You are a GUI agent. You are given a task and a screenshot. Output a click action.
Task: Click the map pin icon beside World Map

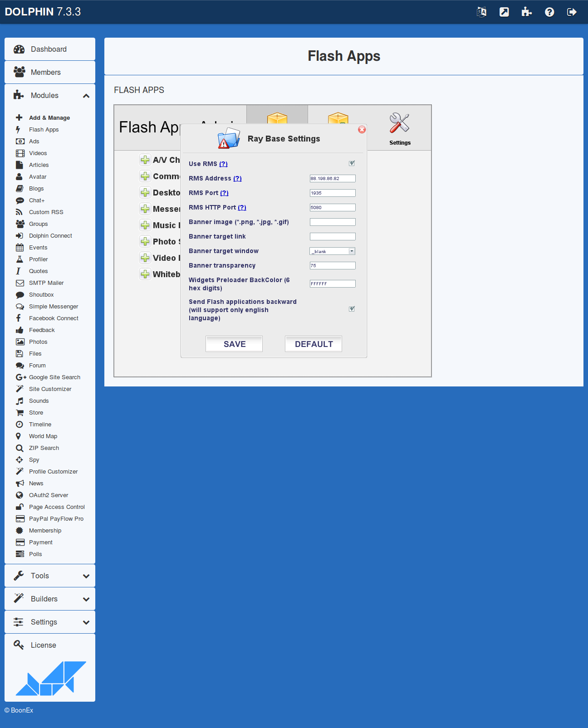(x=18, y=436)
